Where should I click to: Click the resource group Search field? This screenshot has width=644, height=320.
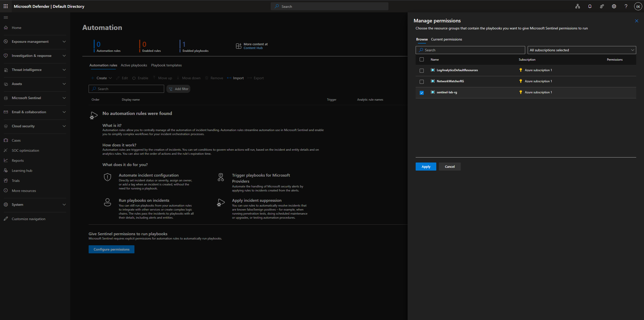(x=470, y=50)
